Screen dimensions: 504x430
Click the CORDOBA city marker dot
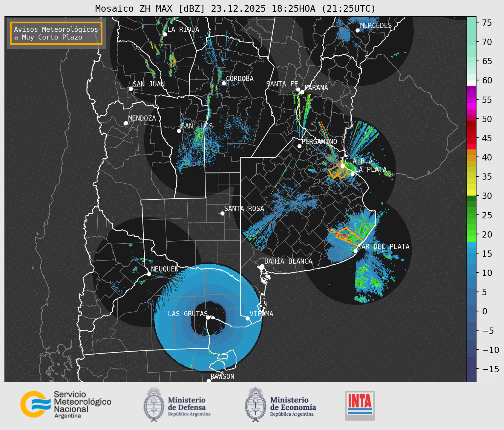224,83
